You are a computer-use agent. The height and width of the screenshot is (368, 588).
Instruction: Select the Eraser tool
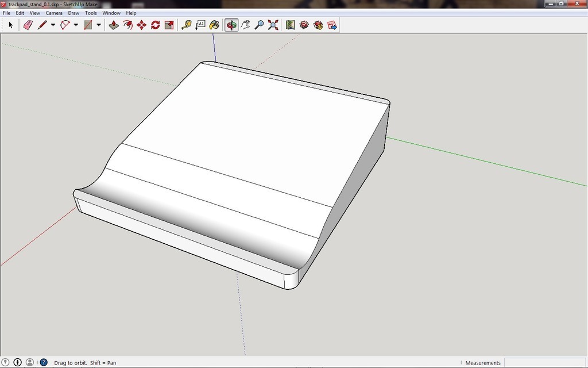[x=28, y=24]
